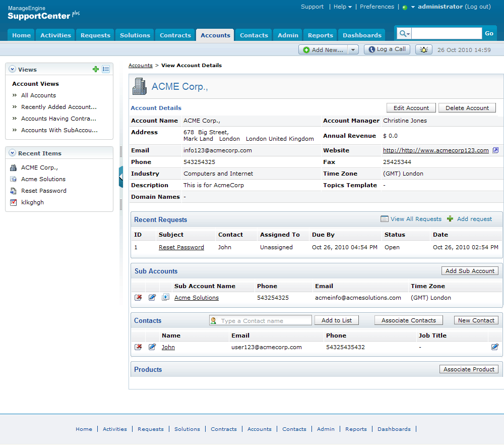Open the Reset Password request link
Image resolution: width=504 pixels, height=445 pixels.
[181, 247]
